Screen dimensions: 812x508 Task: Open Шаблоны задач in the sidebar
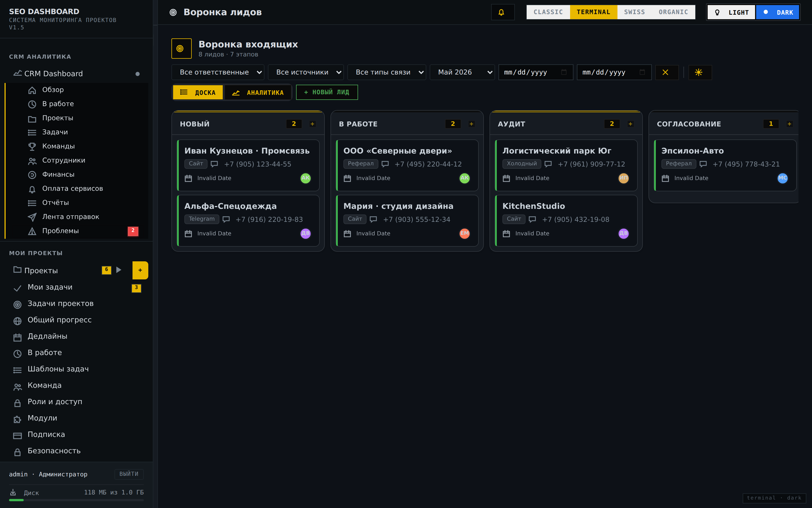76,369
